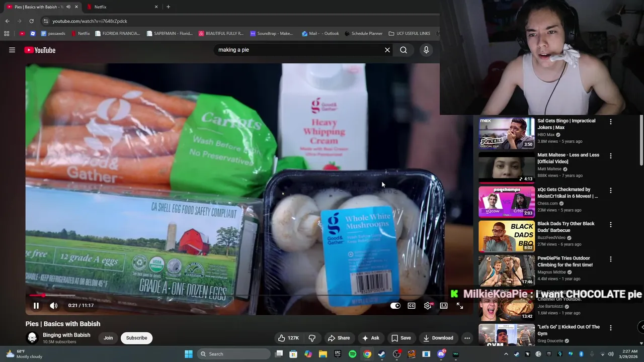Start voice search with microphone icon
Viewport: 644px width, 362px height.
pyautogui.click(x=426, y=50)
